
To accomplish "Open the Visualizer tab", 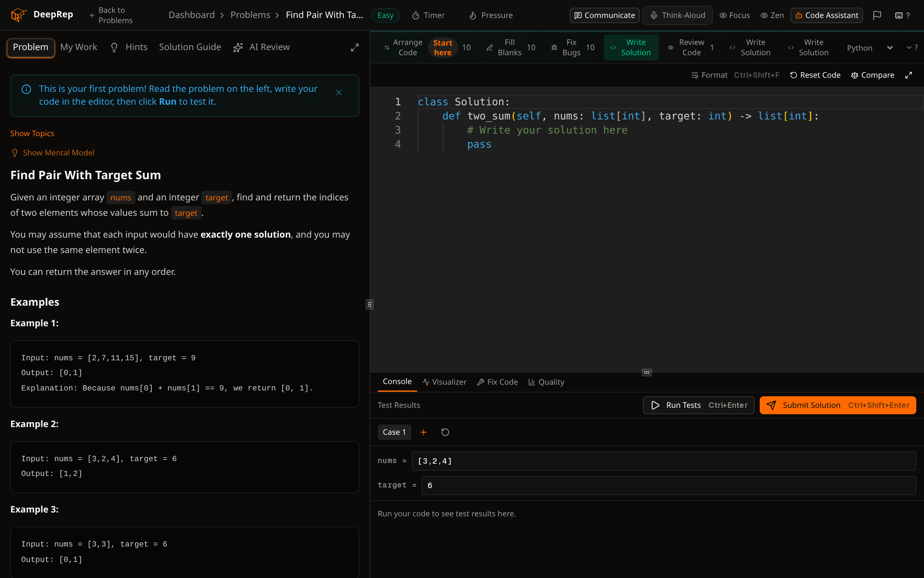I will 444,382.
